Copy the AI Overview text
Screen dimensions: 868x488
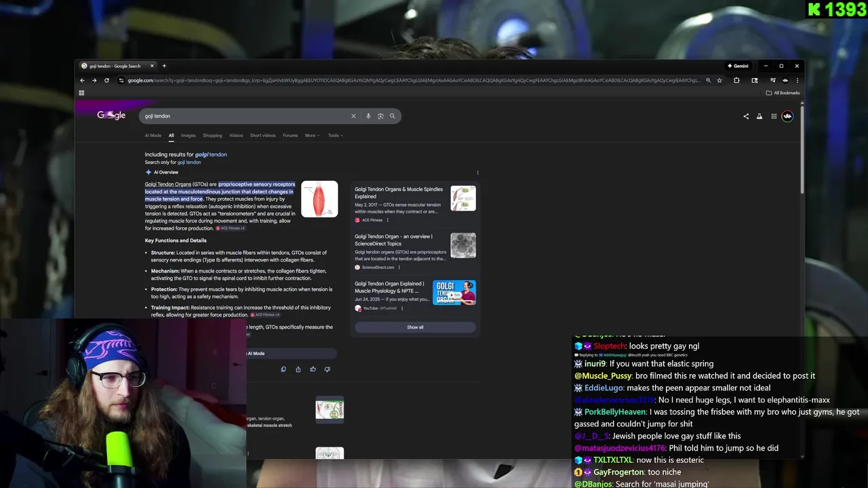coord(283,369)
